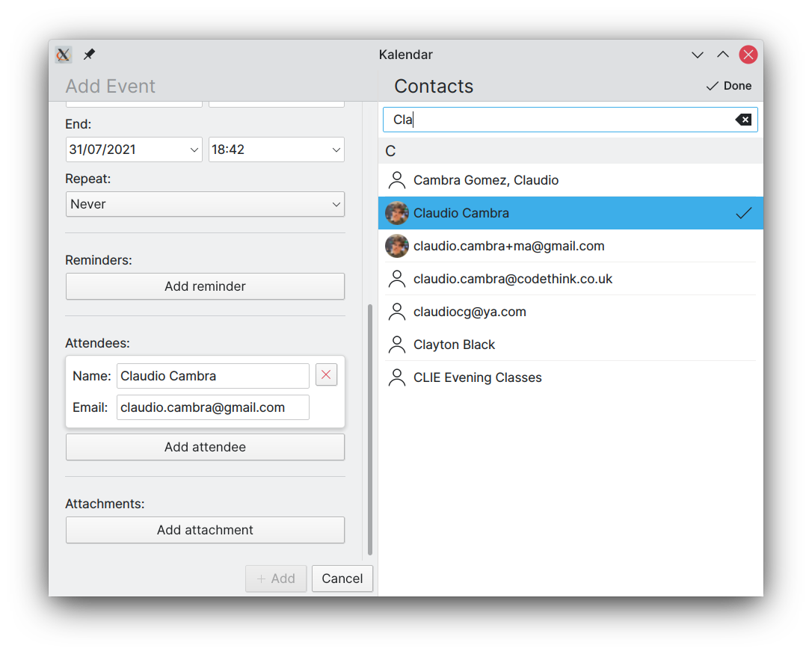Click person icon beside Cambra Gomez, Claudio
This screenshot has width=812, height=654.
coord(397,180)
